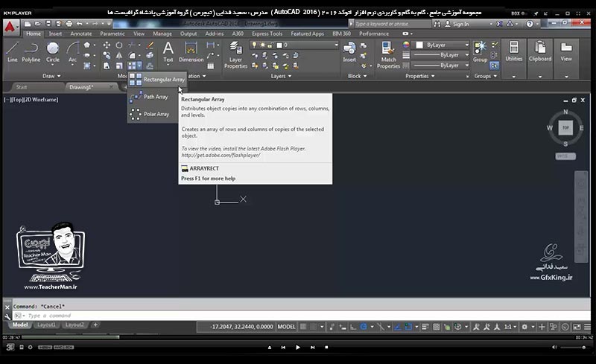Click the Group tool

tap(480, 52)
